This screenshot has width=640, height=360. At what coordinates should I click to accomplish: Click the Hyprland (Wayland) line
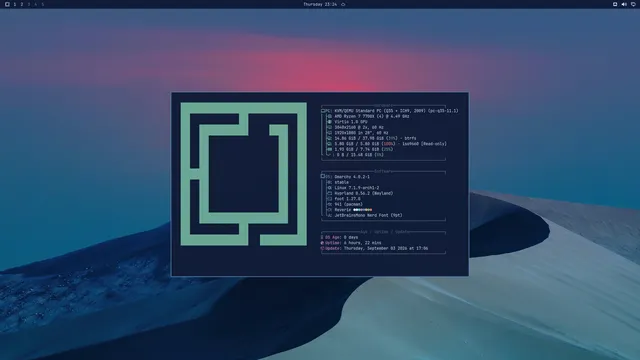point(363,193)
